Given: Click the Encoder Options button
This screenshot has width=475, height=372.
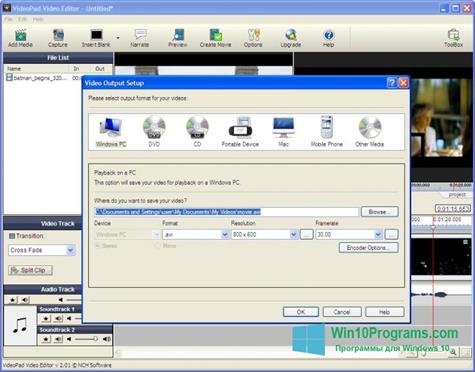Looking at the screenshot, I should pyautogui.click(x=368, y=248).
